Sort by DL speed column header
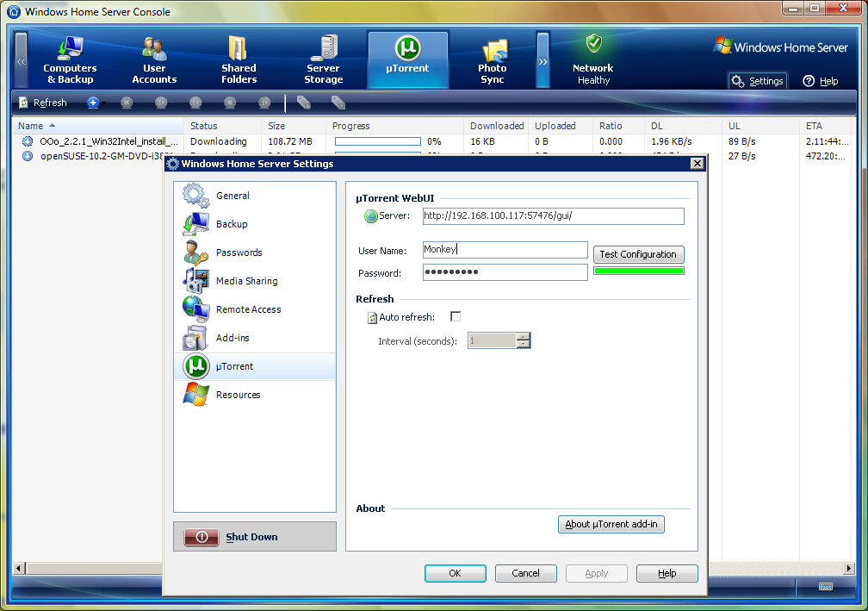868x611 pixels. point(683,126)
